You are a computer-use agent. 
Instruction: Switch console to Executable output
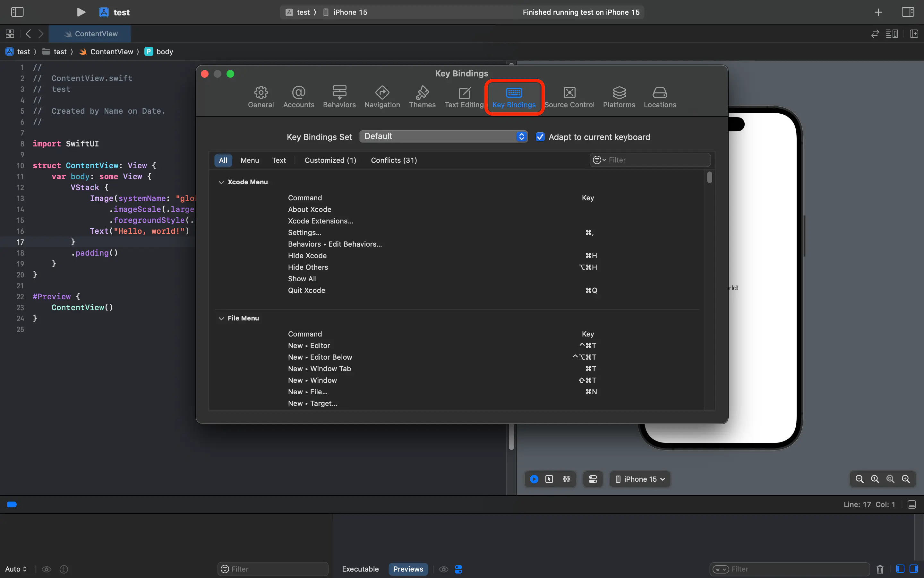360,569
